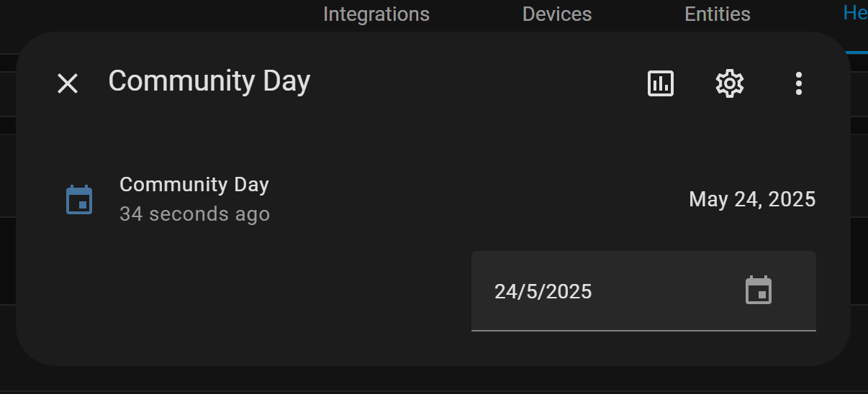Expand more options for Community Day
The height and width of the screenshot is (394, 868).
[798, 83]
